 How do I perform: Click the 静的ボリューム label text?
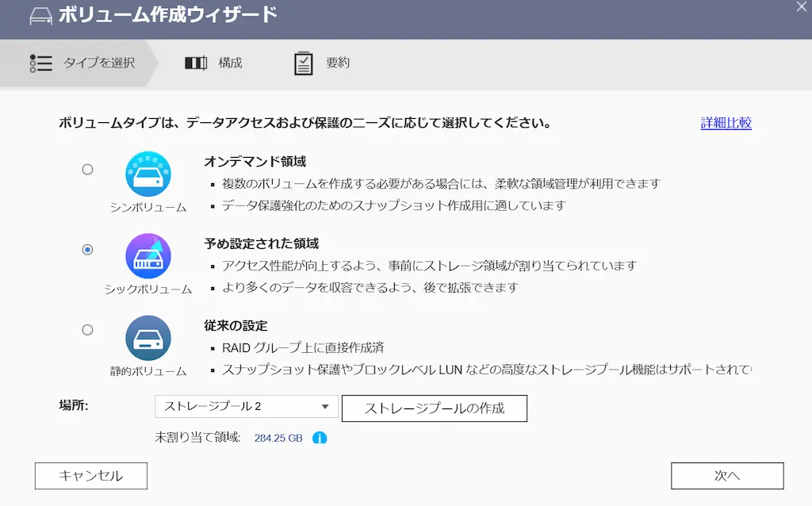[148, 371]
